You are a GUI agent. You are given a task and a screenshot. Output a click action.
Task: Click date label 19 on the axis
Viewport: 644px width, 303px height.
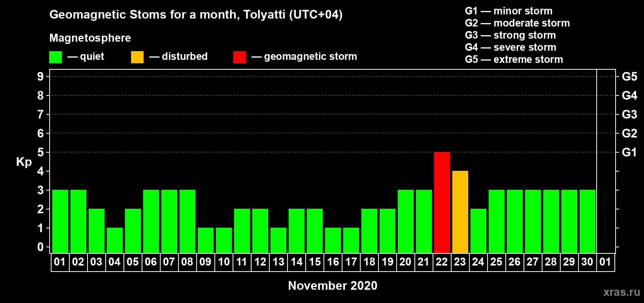pyautogui.click(x=387, y=262)
